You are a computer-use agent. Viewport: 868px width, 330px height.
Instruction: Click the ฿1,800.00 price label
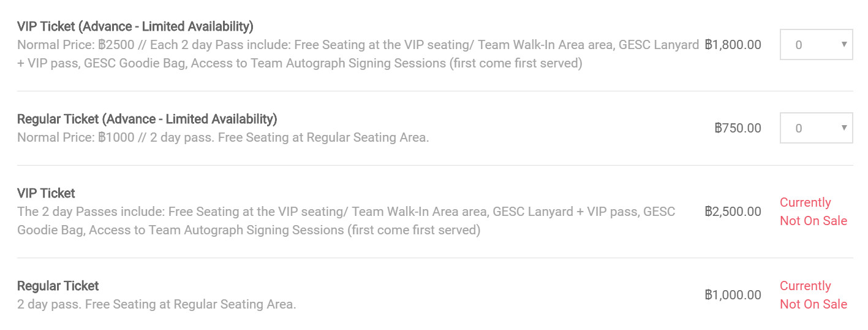tap(733, 45)
